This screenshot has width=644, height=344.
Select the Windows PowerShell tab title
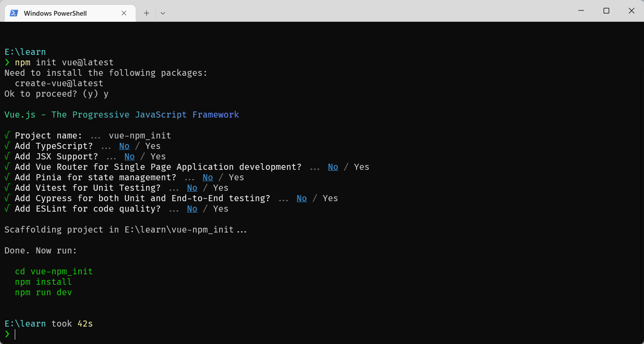click(x=55, y=13)
